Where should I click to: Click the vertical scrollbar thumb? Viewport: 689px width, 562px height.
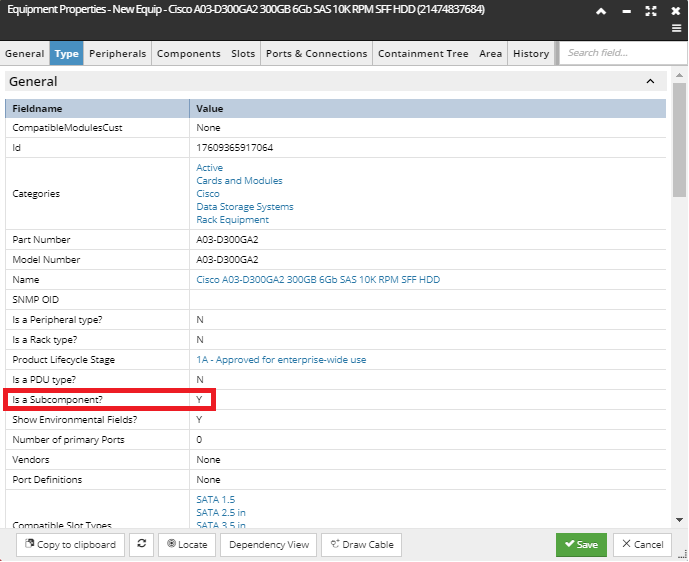point(679,140)
